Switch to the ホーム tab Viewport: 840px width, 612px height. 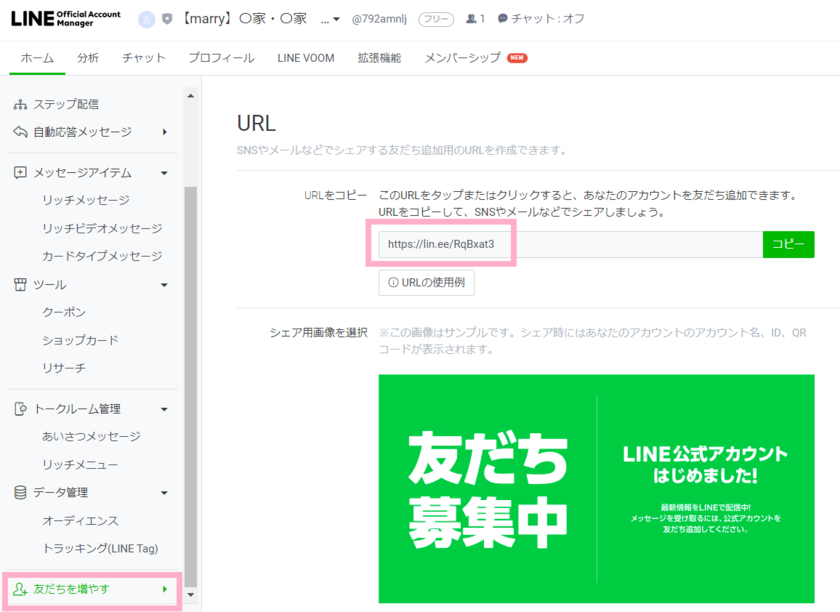click(38, 58)
